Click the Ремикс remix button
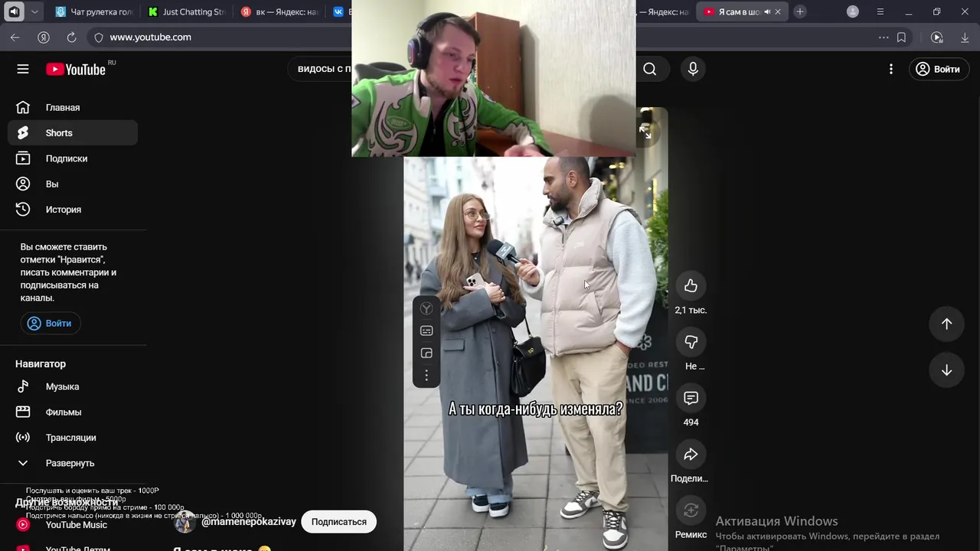980x551 pixels. click(x=691, y=510)
